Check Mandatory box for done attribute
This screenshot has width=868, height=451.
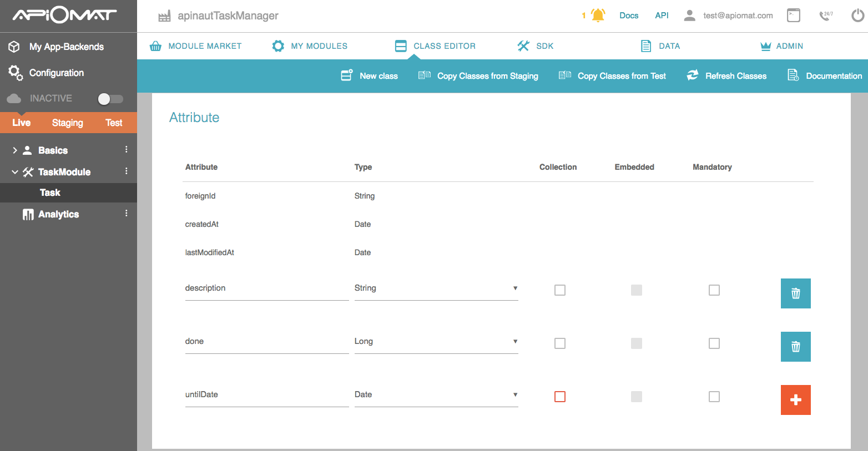pyautogui.click(x=714, y=343)
